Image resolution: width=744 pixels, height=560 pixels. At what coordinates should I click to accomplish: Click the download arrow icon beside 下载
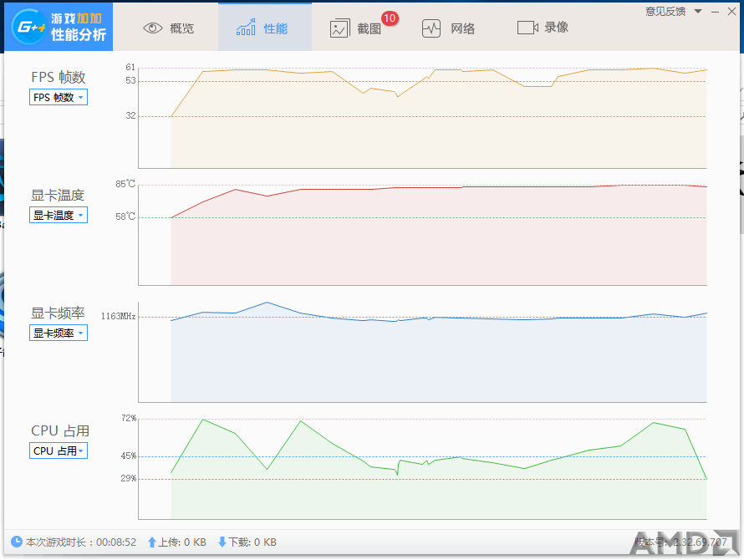pyautogui.click(x=222, y=542)
